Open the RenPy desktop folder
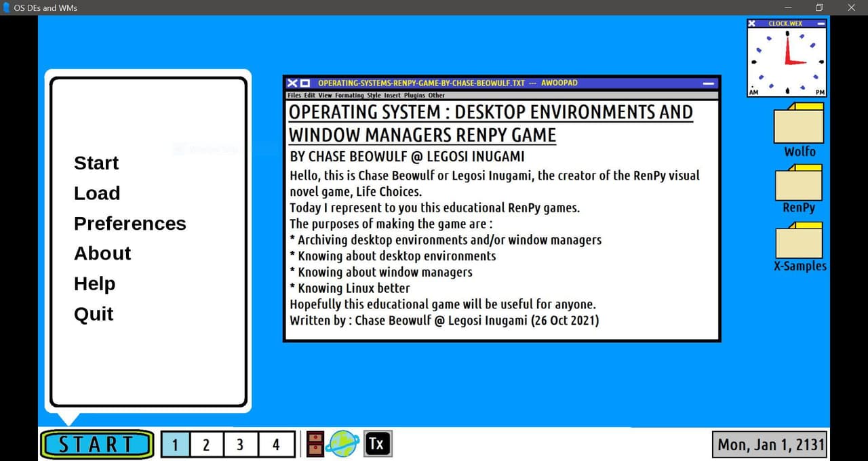Screen dimensions: 868x461 pos(800,188)
